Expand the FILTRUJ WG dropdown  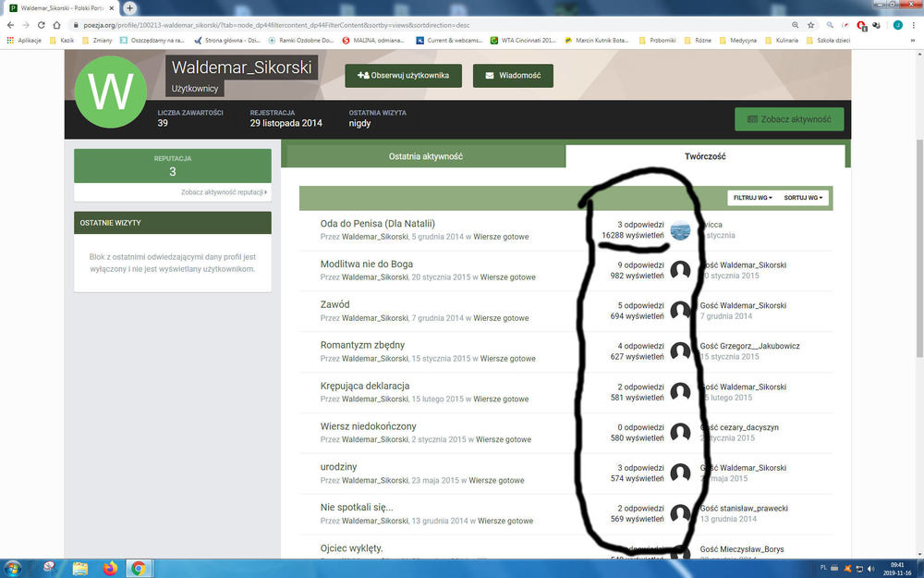click(752, 198)
